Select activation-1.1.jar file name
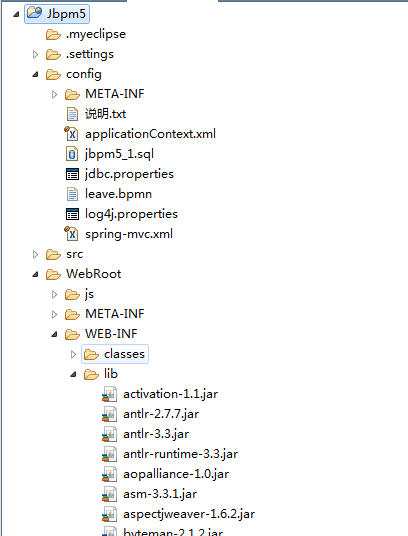Viewport: 408px width, 536px height. pyautogui.click(x=171, y=394)
